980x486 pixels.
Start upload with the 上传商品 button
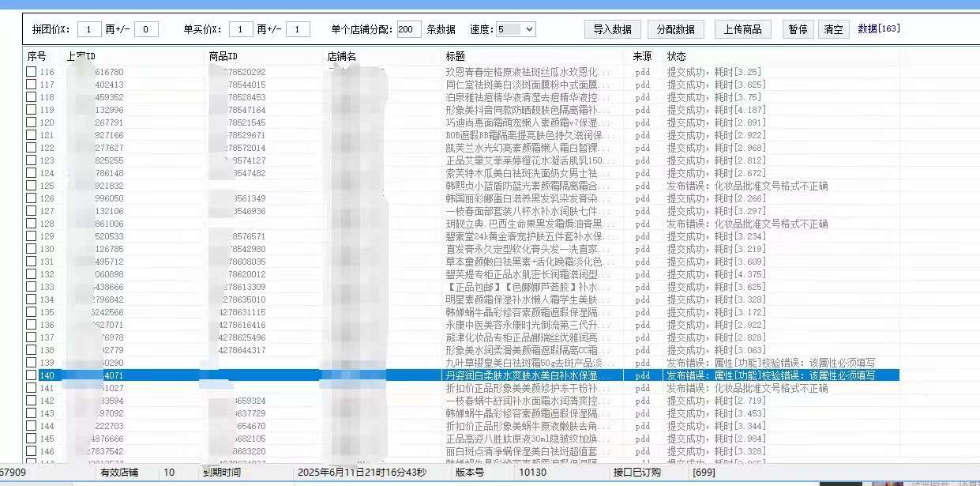[x=742, y=29]
